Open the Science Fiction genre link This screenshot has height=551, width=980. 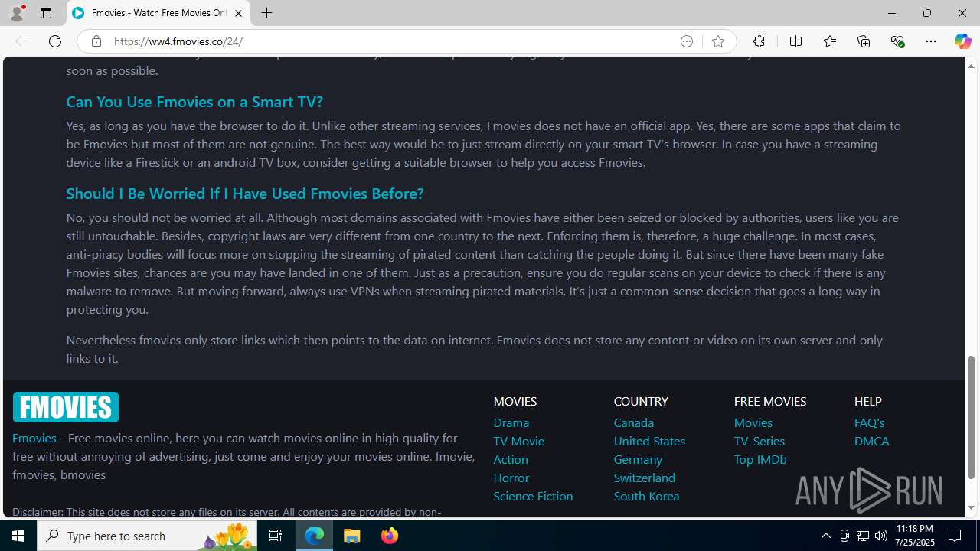(x=533, y=496)
